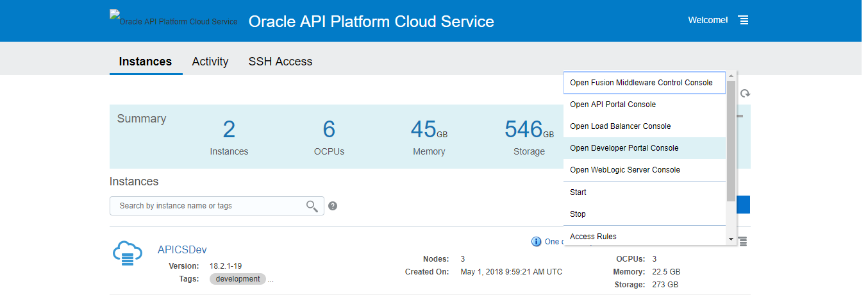Switch to the Activity tab
The image size is (868, 295).
coord(210,62)
